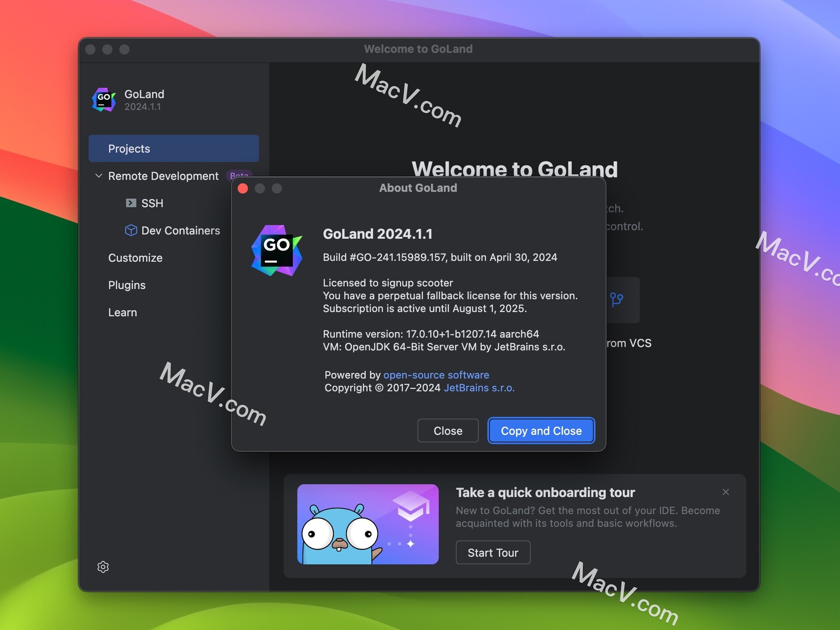The image size is (840, 630).
Task: Click the SSH remote development icon
Action: pos(129,203)
